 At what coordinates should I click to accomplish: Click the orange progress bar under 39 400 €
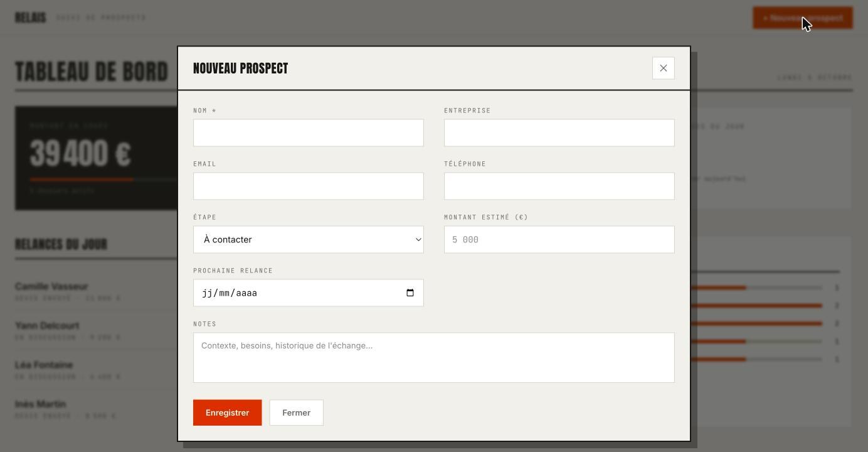click(x=82, y=180)
